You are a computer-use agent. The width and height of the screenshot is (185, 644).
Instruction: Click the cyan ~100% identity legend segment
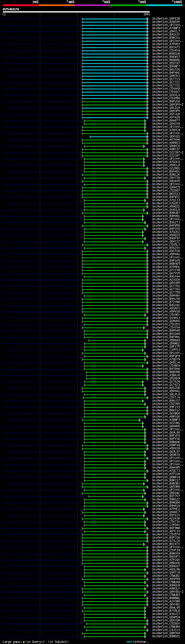click(x=164, y=5)
